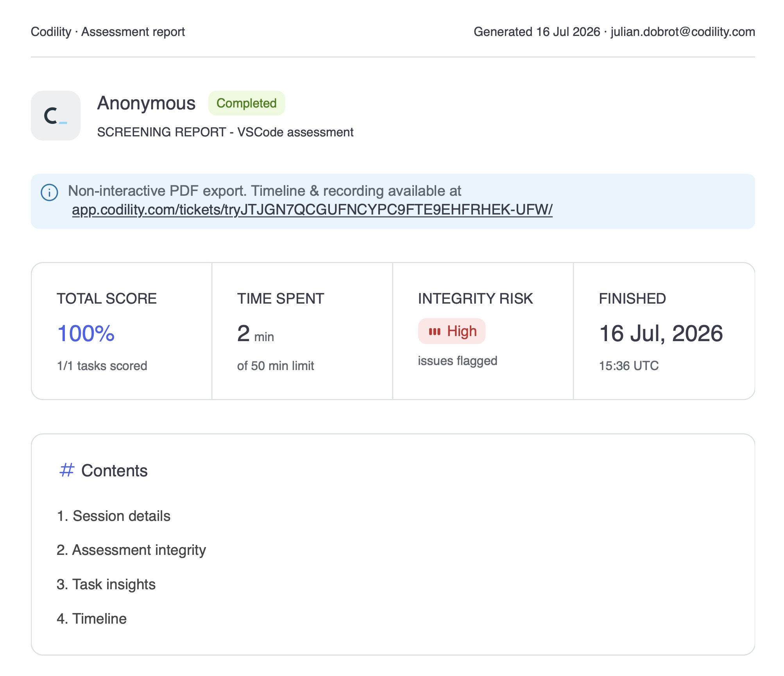784x676 pixels.
Task: Click the issues flagged text
Action: point(458,361)
